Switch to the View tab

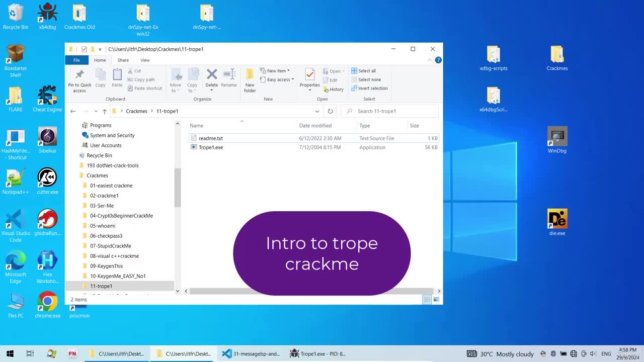point(145,60)
